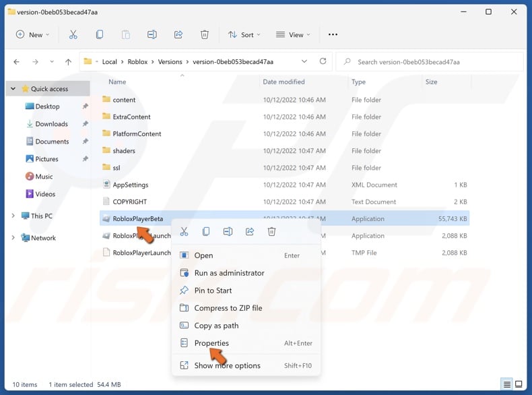The width and height of the screenshot is (532, 395).
Task: Click the Cut icon in the toolbar
Action: [x=73, y=34]
